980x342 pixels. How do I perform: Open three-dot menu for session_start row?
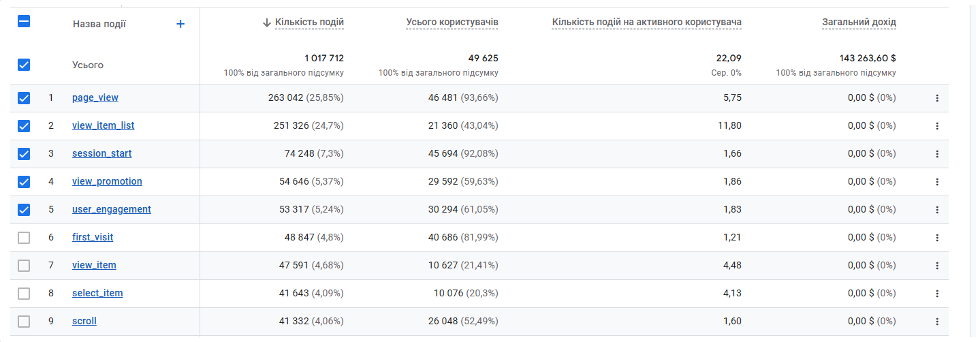coord(937,154)
